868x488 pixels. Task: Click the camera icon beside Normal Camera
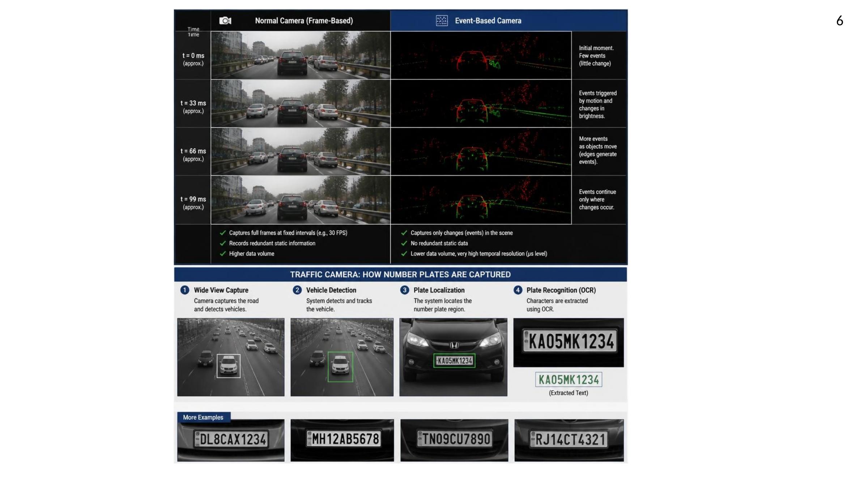pyautogui.click(x=225, y=21)
